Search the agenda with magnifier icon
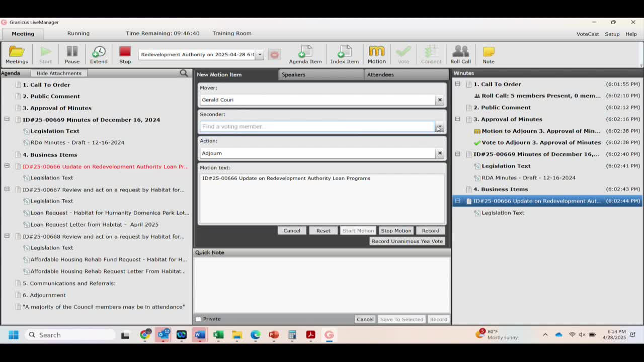The width and height of the screenshot is (644, 362). tap(184, 73)
